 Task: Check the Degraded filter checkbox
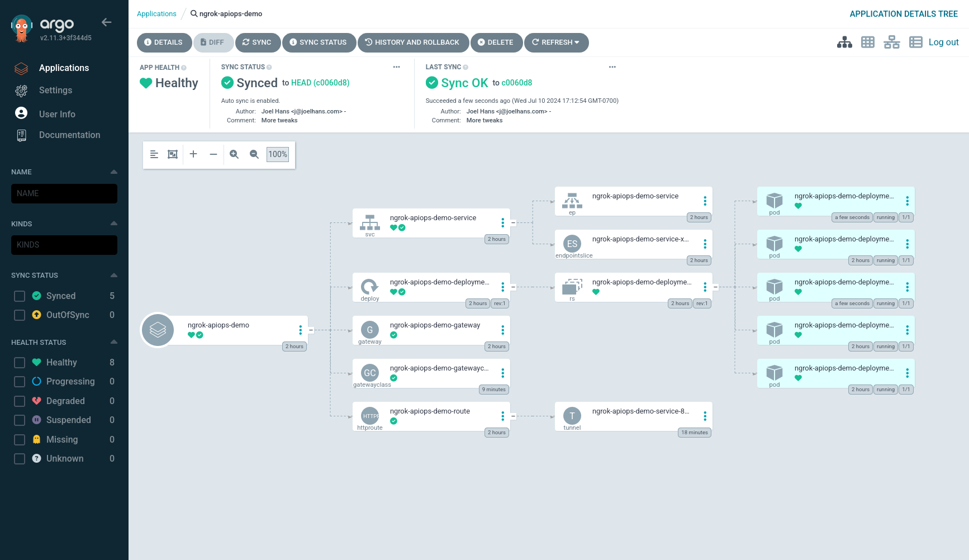coord(19,401)
